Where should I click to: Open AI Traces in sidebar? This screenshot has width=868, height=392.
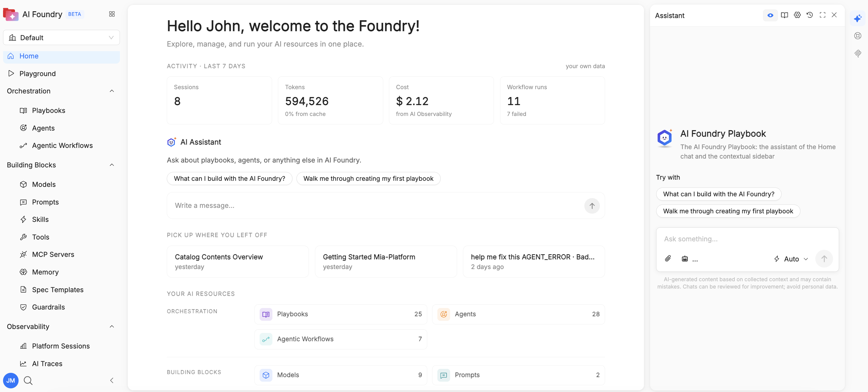click(x=61, y=364)
